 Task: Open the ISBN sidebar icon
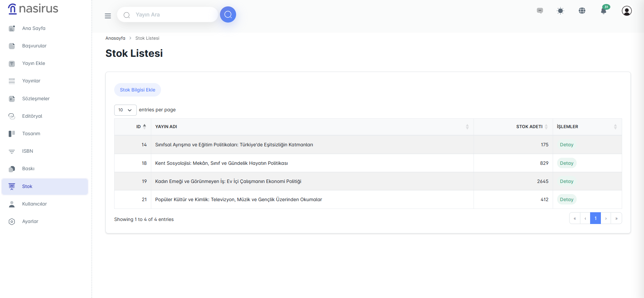[x=12, y=151]
